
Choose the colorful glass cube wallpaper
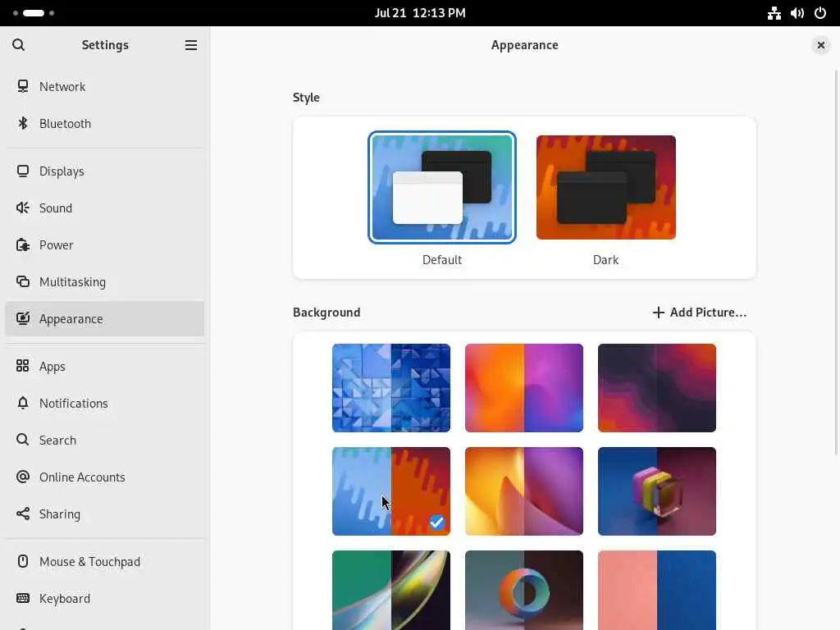(x=657, y=491)
